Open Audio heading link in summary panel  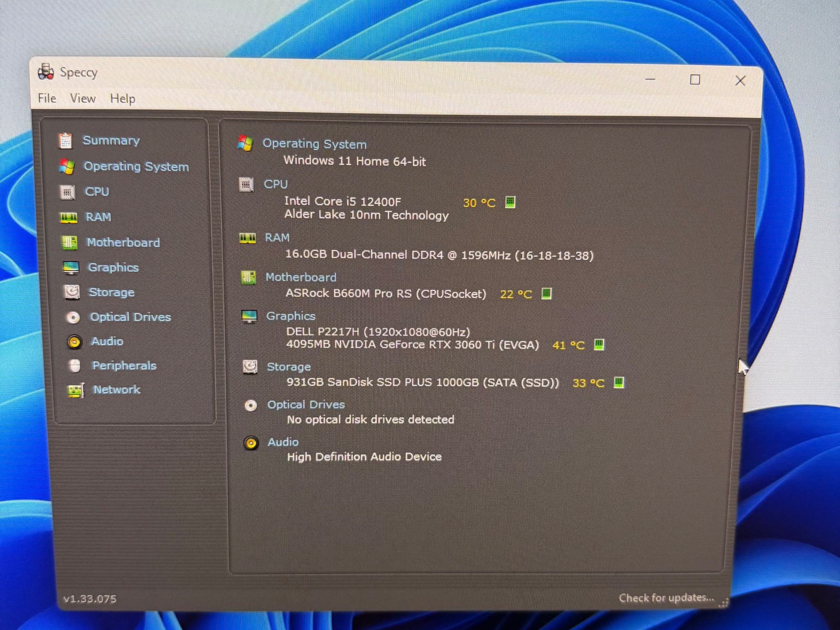pos(283,442)
